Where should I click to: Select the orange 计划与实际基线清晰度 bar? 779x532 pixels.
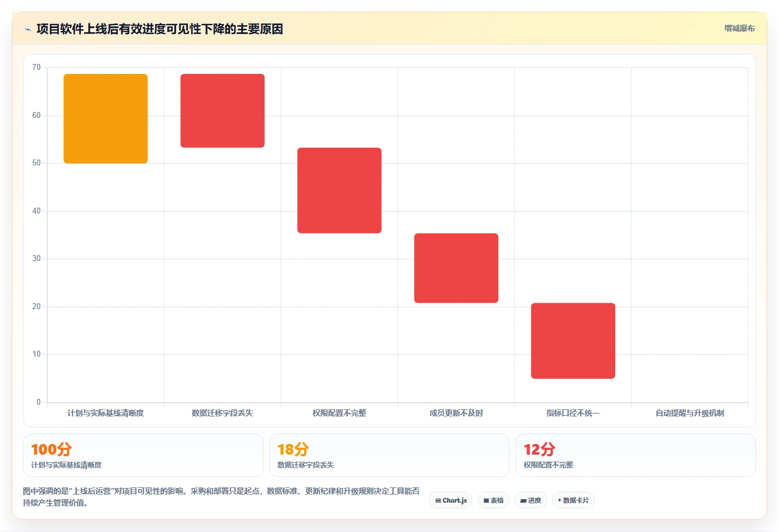(106, 118)
